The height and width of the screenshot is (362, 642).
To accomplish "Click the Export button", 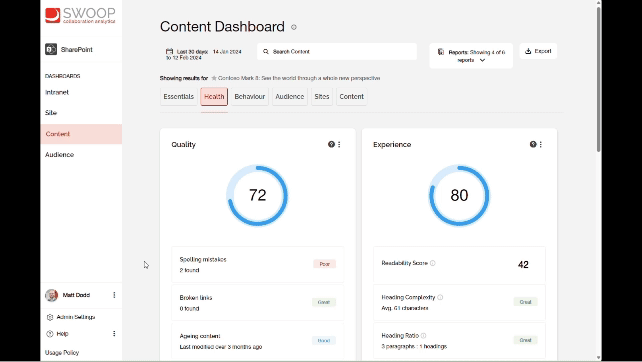I will pos(538,51).
